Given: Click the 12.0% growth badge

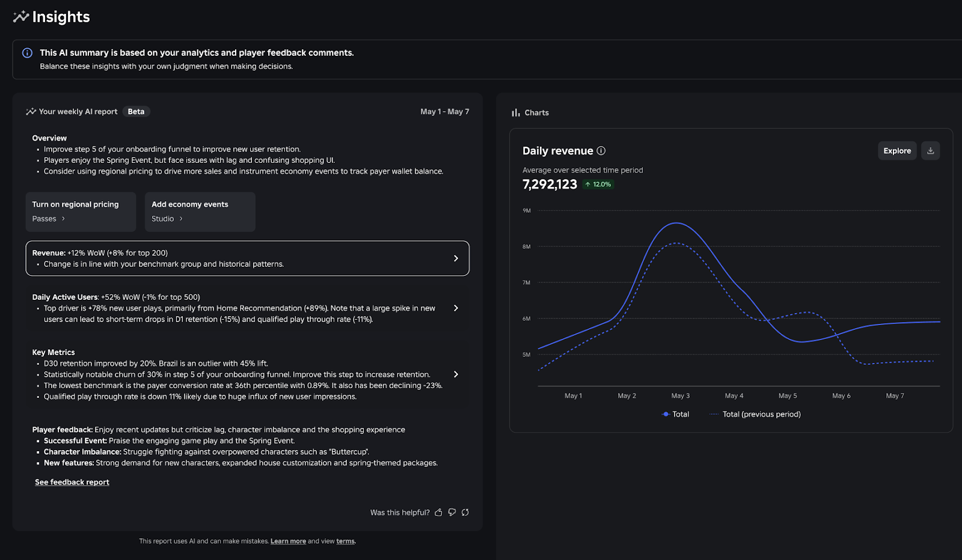Looking at the screenshot, I should coord(598,184).
